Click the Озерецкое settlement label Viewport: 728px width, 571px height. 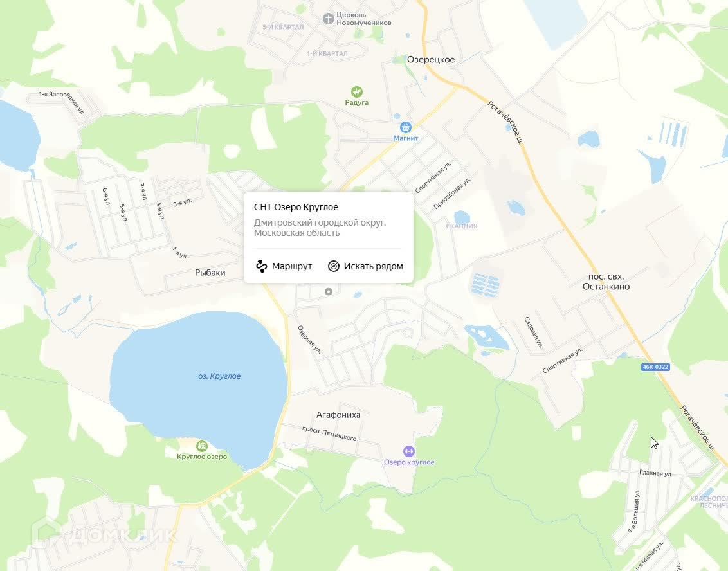tap(431, 59)
